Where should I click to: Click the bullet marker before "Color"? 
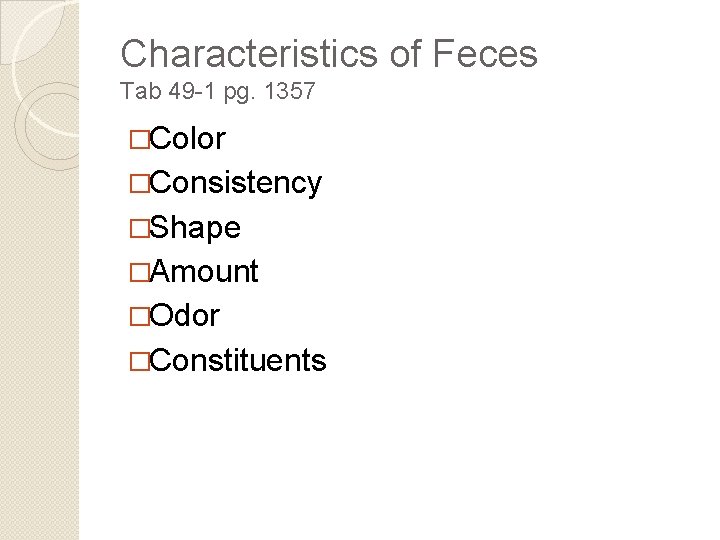click(x=138, y=140)
